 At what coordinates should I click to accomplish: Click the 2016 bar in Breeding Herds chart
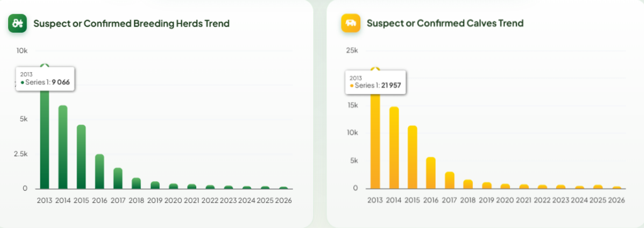pyautogui.click(x=100, y=171)
